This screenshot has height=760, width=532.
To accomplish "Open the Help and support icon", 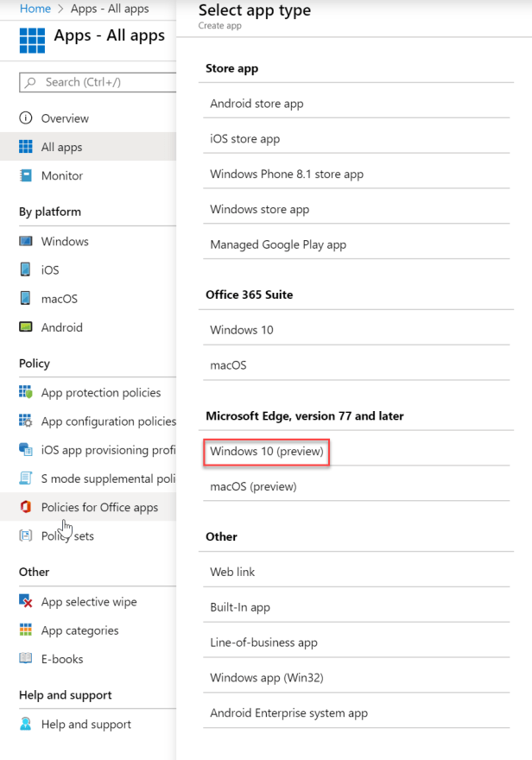I will (x=26, y=724).
